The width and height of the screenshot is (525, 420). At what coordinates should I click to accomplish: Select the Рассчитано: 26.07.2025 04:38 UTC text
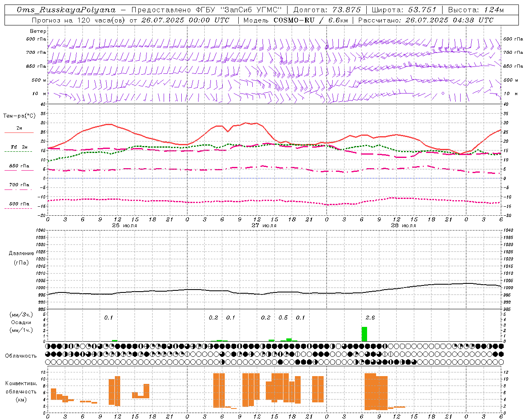426,20
